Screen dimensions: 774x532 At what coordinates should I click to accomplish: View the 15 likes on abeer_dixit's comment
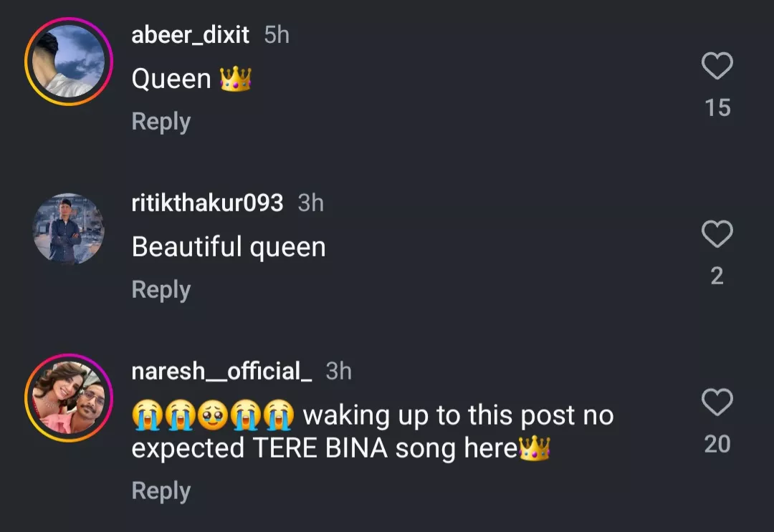click(x=717, y=108)
